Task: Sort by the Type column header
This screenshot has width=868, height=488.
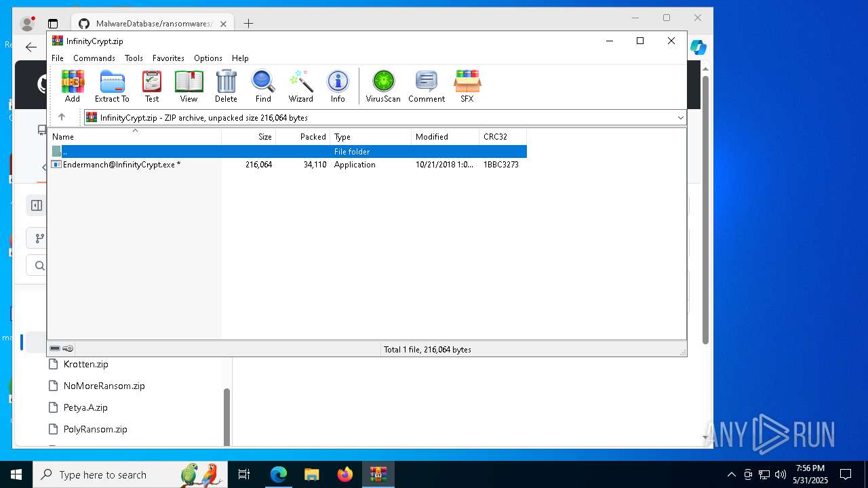Action: point(371,137)
